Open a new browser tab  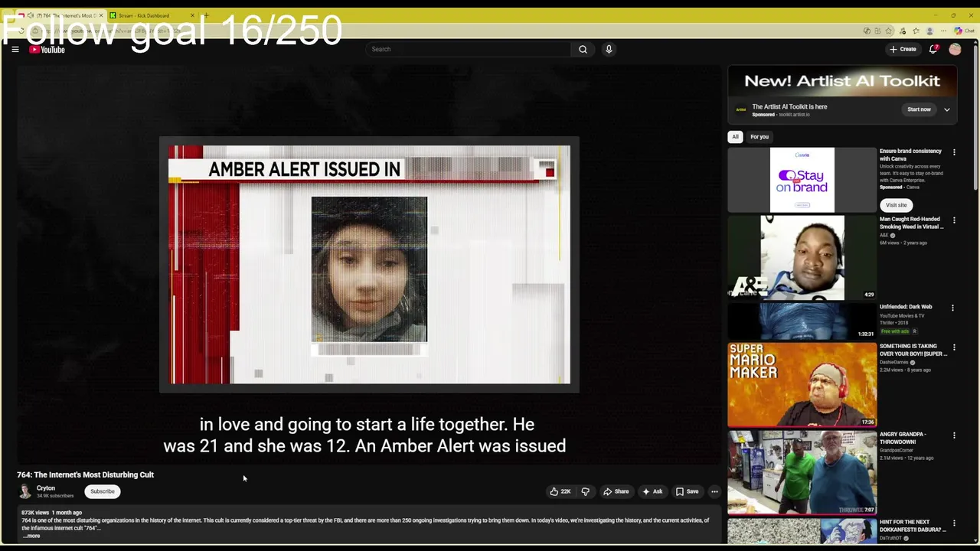click(206, 15)
